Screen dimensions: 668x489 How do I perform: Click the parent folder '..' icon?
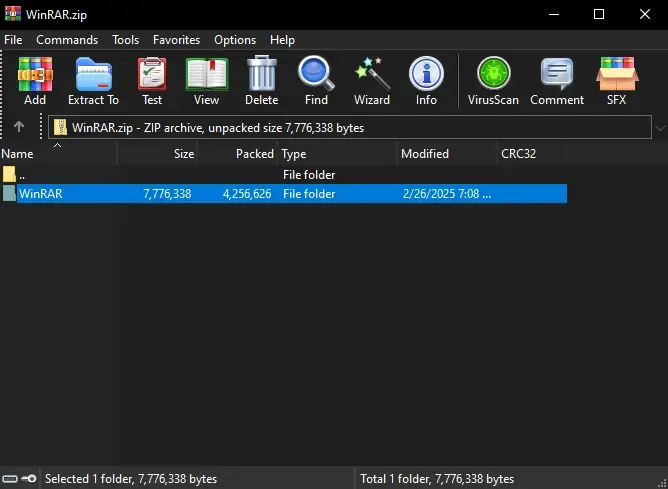tap(9, 175)
